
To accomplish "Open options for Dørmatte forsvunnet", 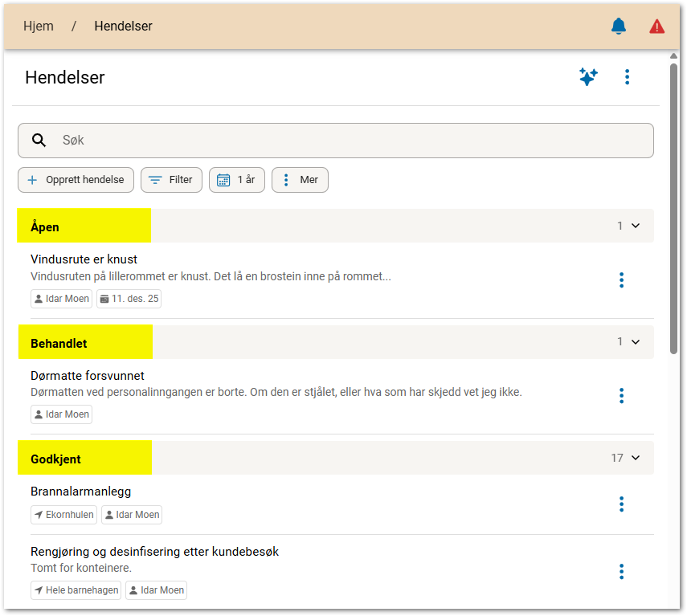I will [x=621, y=395].
